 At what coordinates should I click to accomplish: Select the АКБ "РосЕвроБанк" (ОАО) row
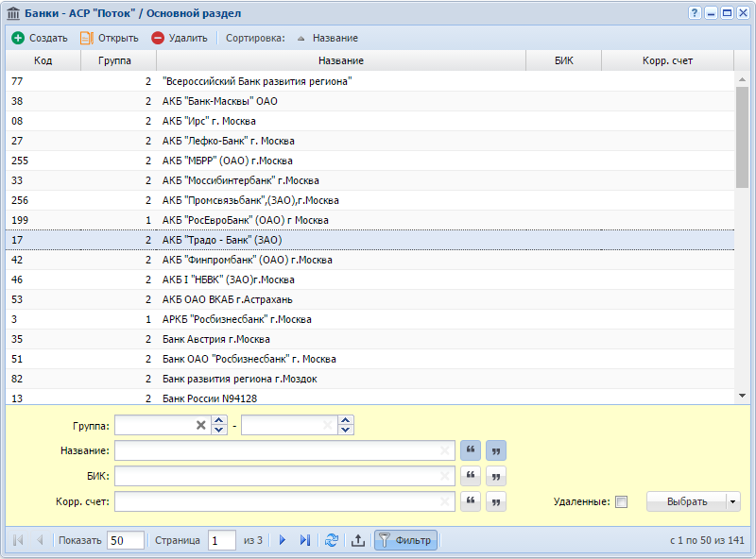pos(369,220)
